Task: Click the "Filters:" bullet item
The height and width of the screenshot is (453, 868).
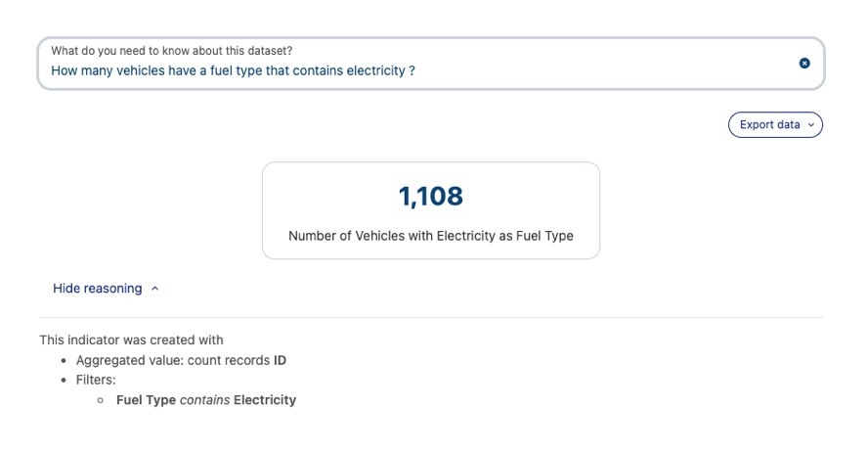Action: (x=96, y=380)
